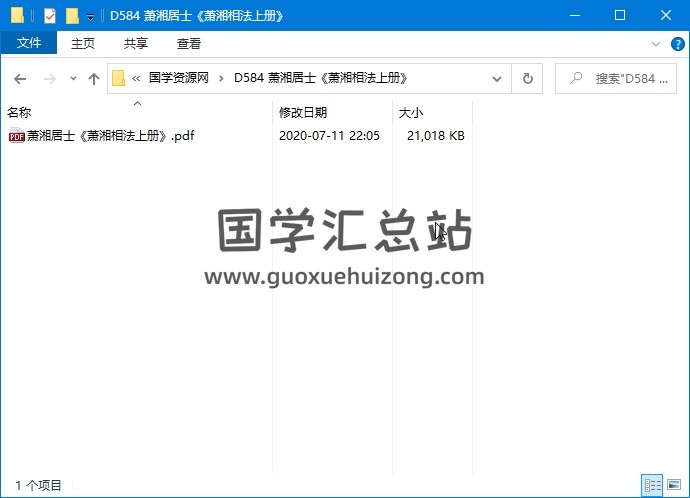This screenshot has height=498, width=690.
Task: Click the Properties checkmark quick access icon
Action: point(50,16)
